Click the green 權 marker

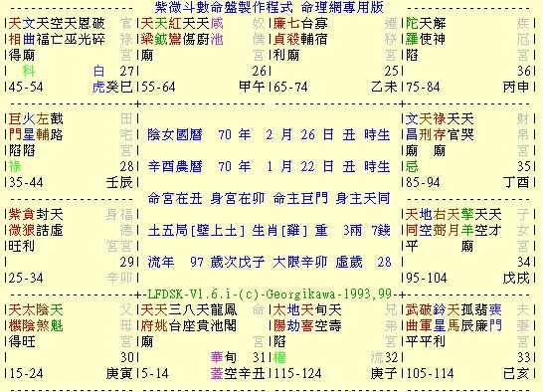279,358
